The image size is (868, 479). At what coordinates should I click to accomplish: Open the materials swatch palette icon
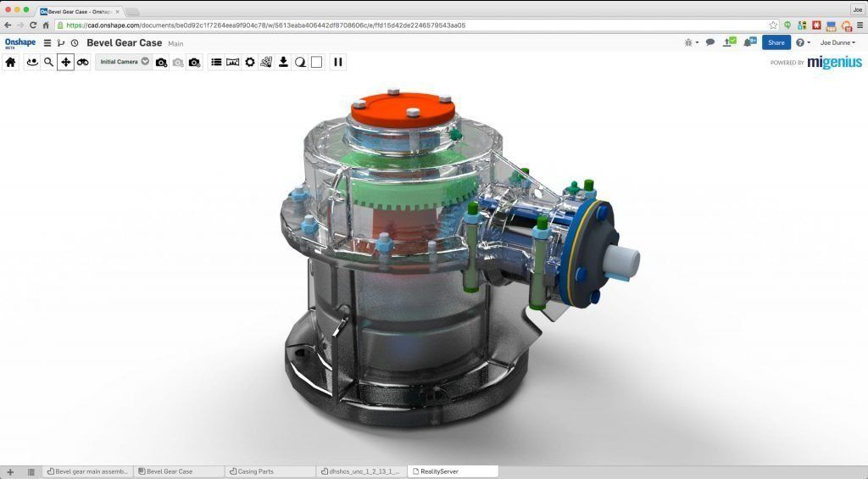click(266, 62)
